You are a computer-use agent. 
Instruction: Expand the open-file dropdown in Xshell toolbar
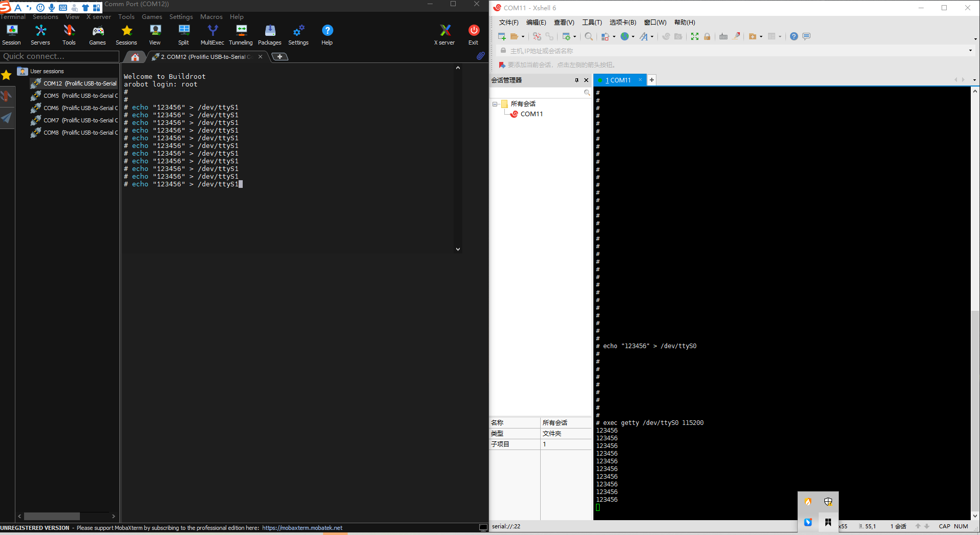523,36
